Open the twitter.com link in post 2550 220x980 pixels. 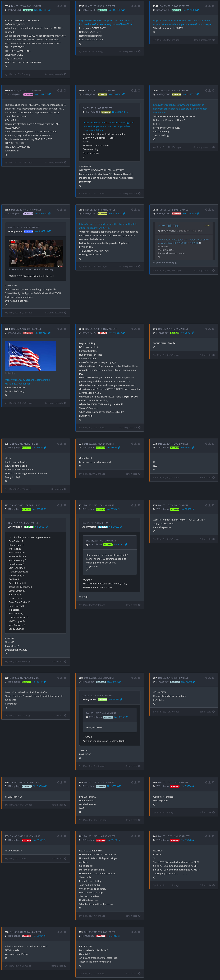[27, 382]
